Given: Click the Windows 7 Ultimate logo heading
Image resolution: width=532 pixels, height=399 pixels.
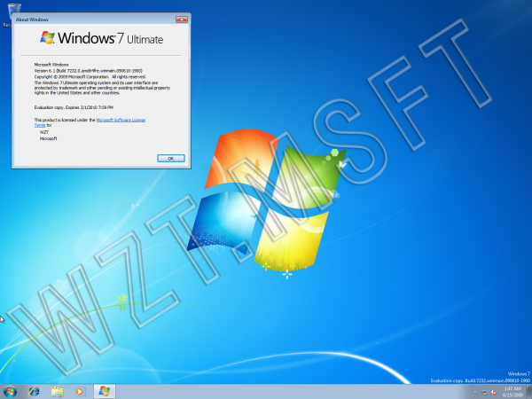Looking at the screenshot, I should (102, 38).
